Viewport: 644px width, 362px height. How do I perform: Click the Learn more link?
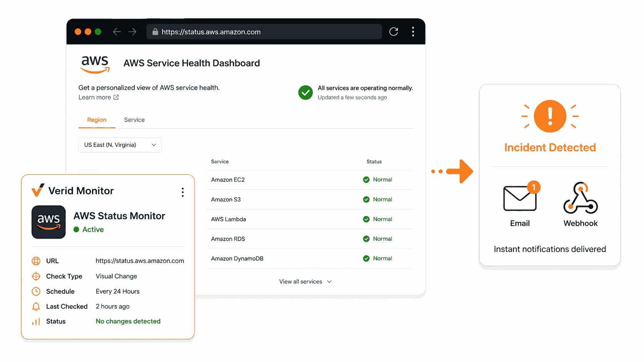pos(95,97)
